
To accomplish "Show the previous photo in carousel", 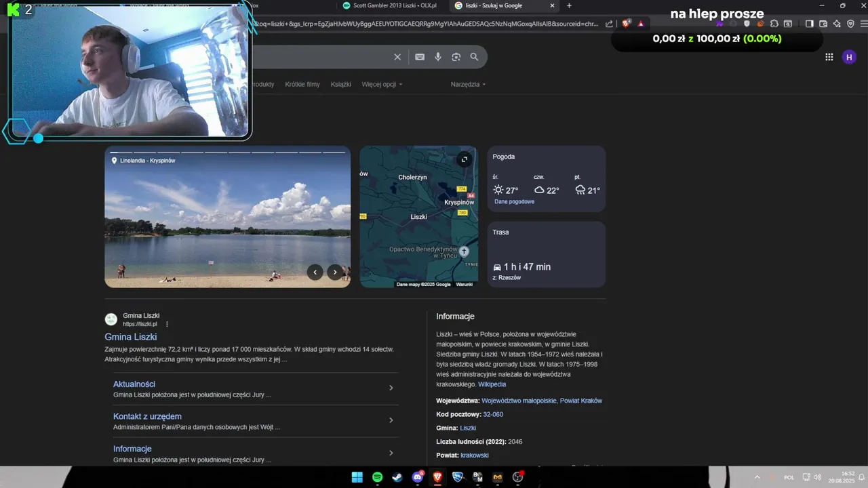I will pos(315,272).
